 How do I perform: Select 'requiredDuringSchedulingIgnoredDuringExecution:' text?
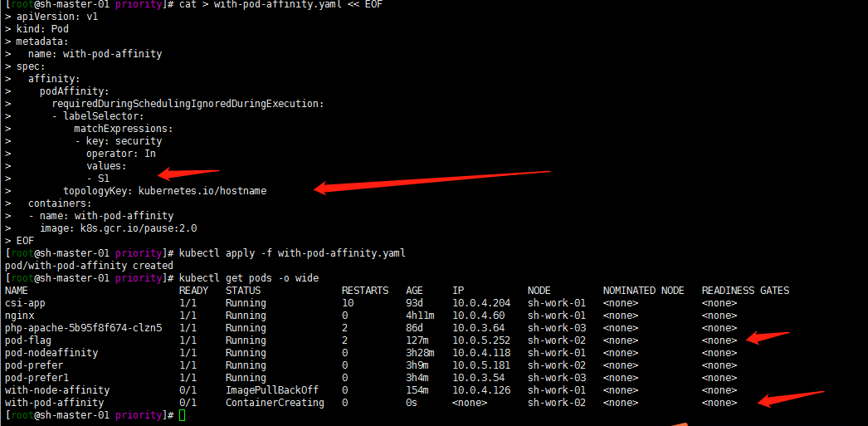point(188,104)
